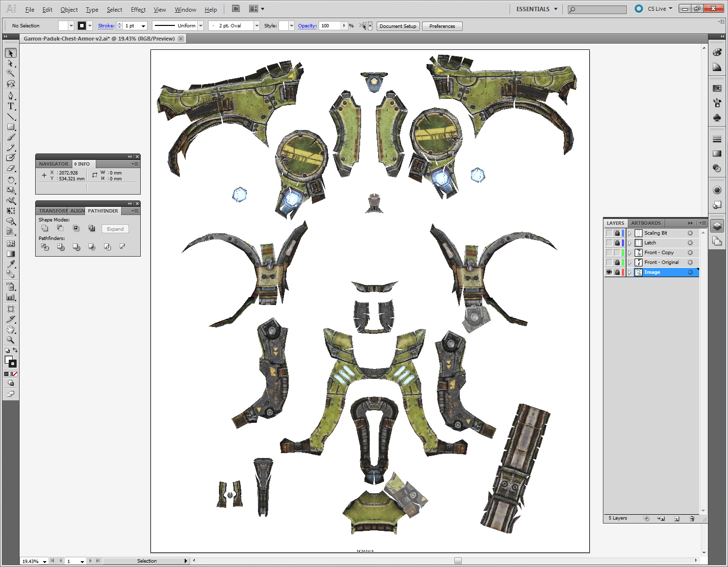Unlock the Latch layer
The width and height of the screenshot is (728, 567).
(617, 243)
